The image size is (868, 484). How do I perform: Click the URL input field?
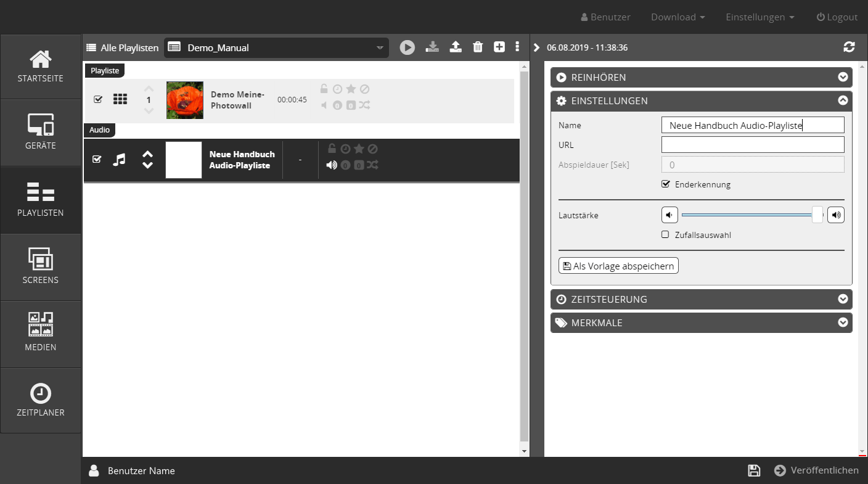click(x=752, y=145)
